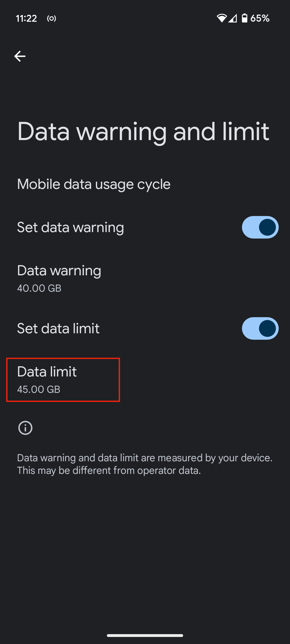Viewport: 290px width, 644px height.
Task: Tap the 11:22 clock in status bar
Action: (x=26, y=19)
